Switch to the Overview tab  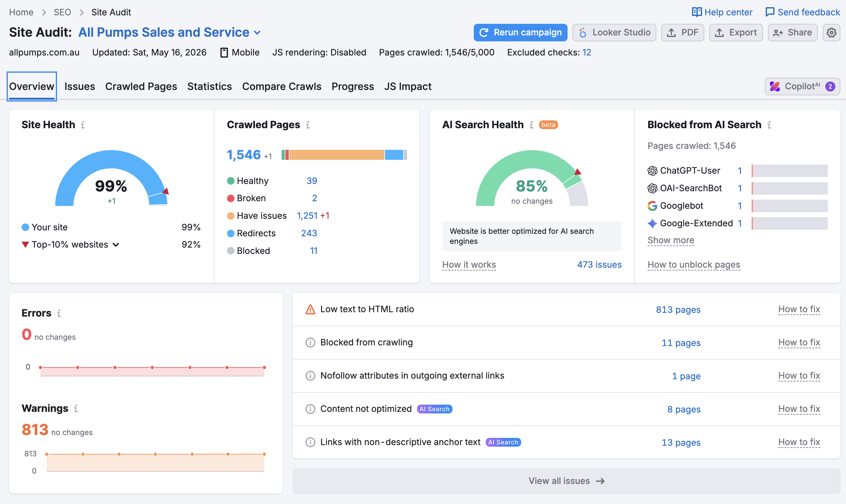32,87
